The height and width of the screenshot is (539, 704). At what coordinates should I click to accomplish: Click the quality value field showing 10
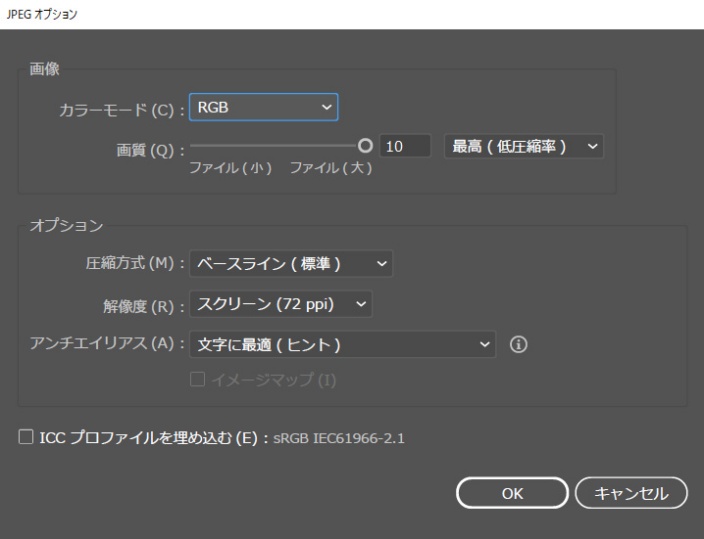(405, 146)
